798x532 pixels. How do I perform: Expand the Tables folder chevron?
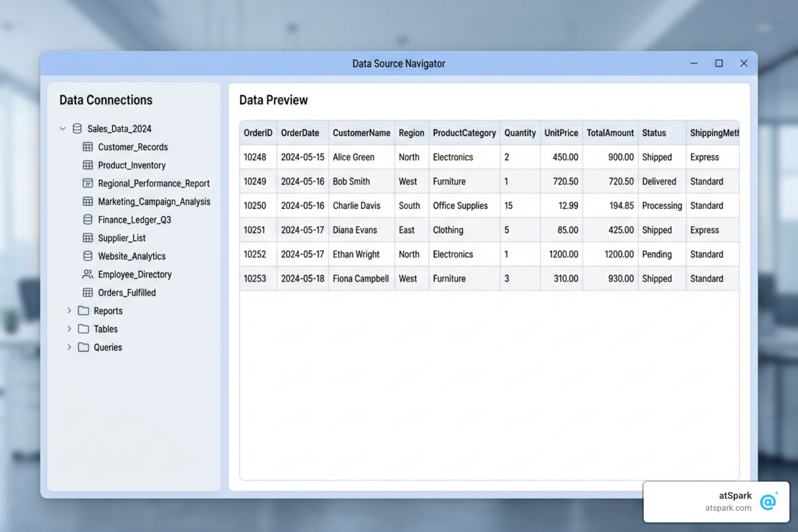(69, 329)
